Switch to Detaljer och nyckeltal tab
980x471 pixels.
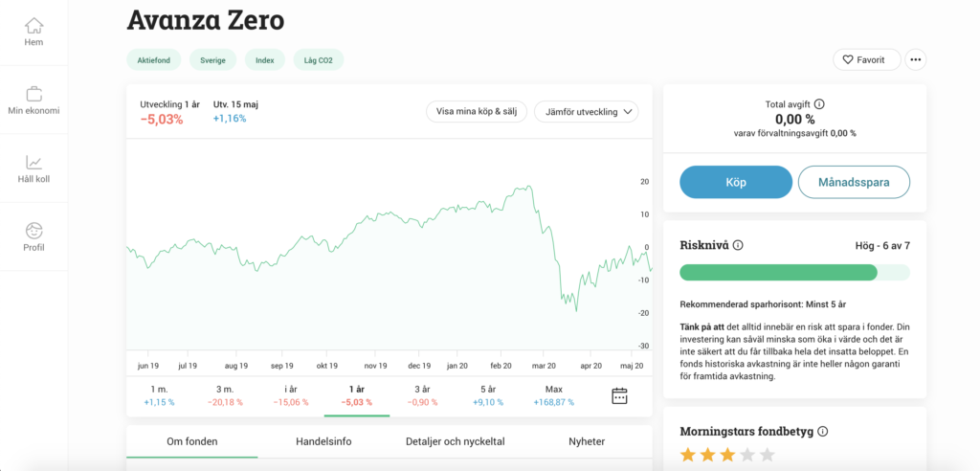pyautogui.click(x=455, y=441)
